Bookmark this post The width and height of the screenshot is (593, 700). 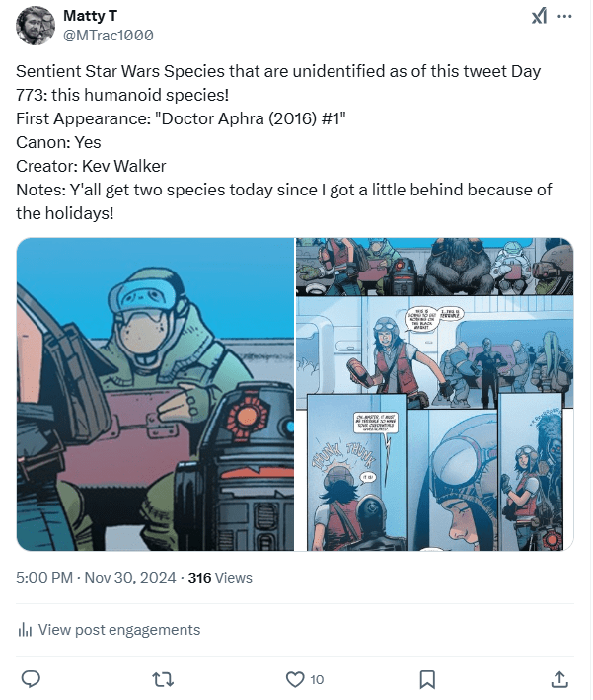click(427, 678)
